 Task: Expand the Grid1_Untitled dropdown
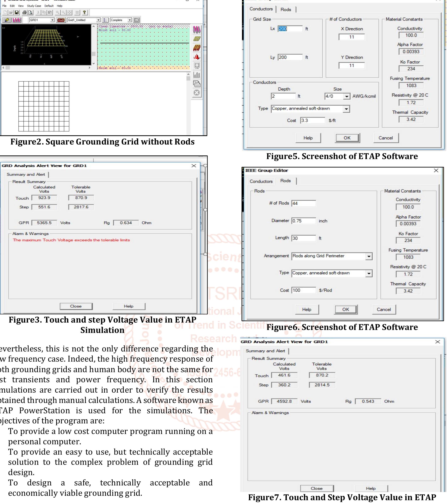(x=98, y=20)
